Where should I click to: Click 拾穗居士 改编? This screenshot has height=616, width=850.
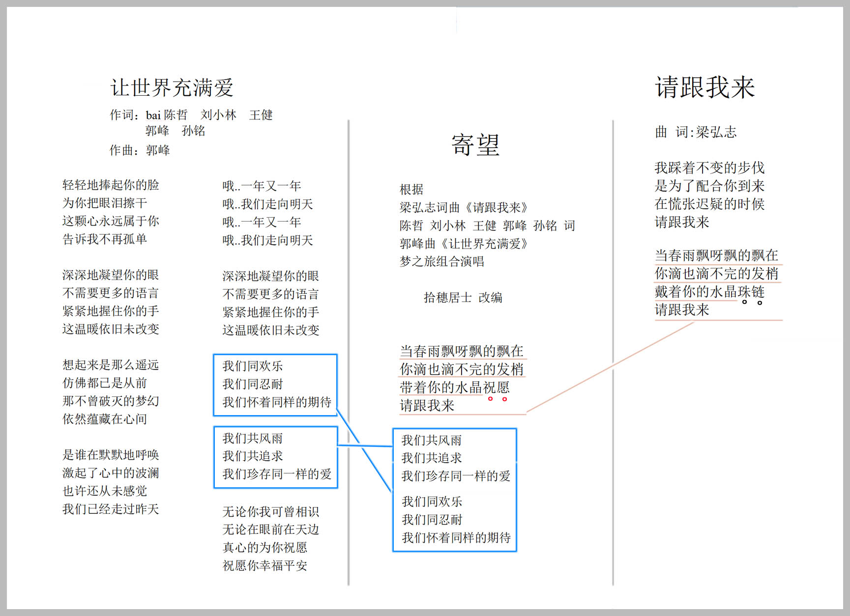(x=463, y=298)
